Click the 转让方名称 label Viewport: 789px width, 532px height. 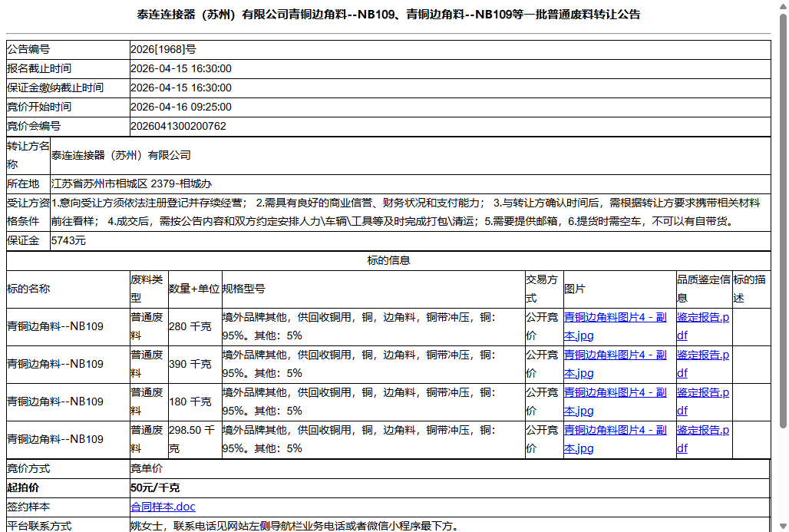(28, 156)
